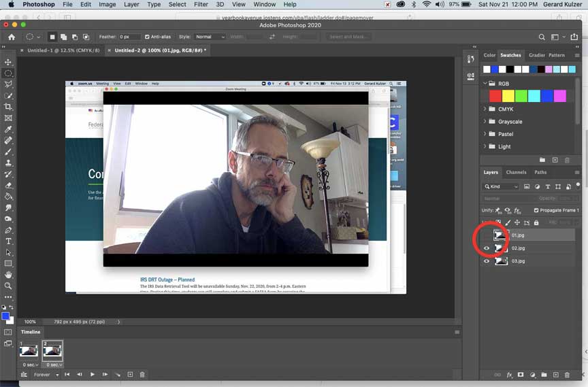Click the Share image icon

click(574, 37)
